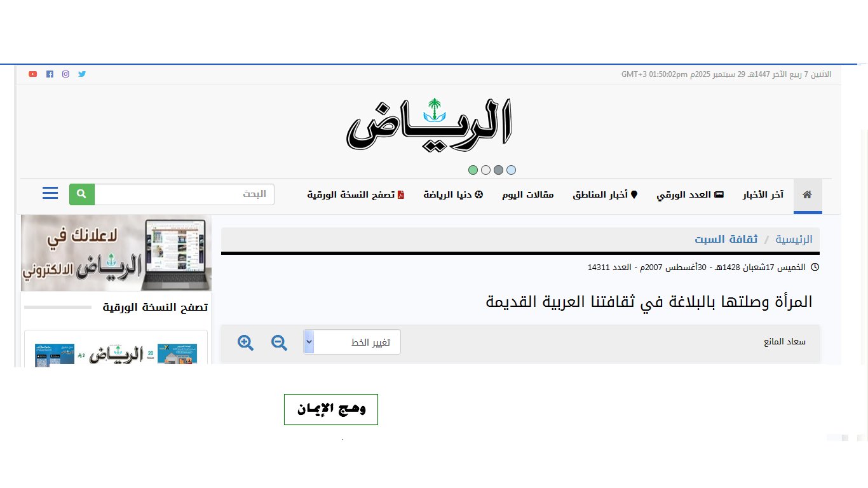This screenshot has width=868, height=488.
Task: Click the Al Riyadh newspaper logo
Action: tap(430, 126)
